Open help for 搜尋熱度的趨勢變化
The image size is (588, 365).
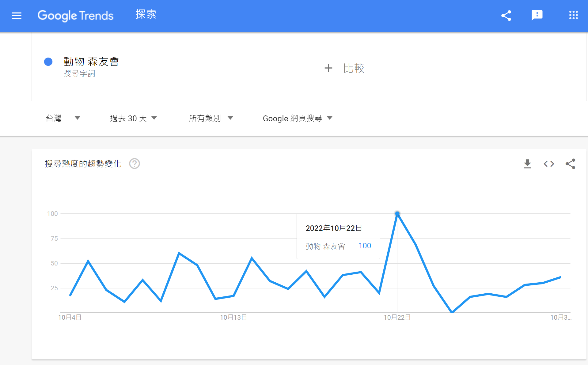click(x=135, y=164)
